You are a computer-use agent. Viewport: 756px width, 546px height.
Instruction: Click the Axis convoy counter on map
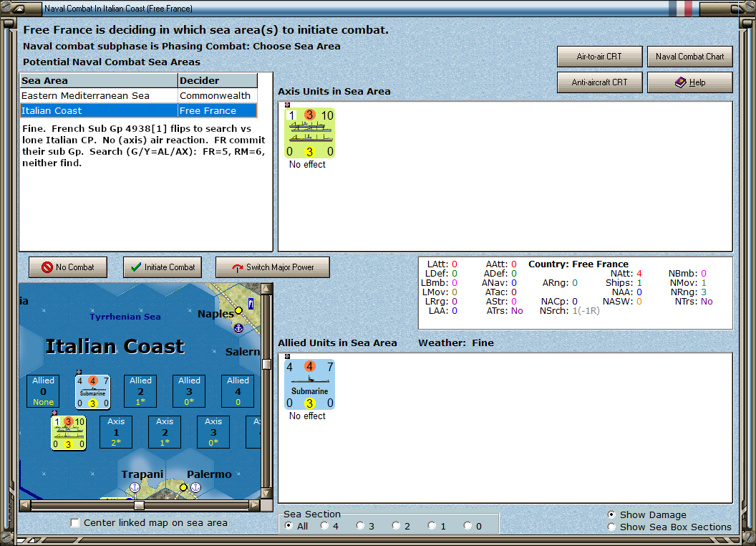point(69,433)
